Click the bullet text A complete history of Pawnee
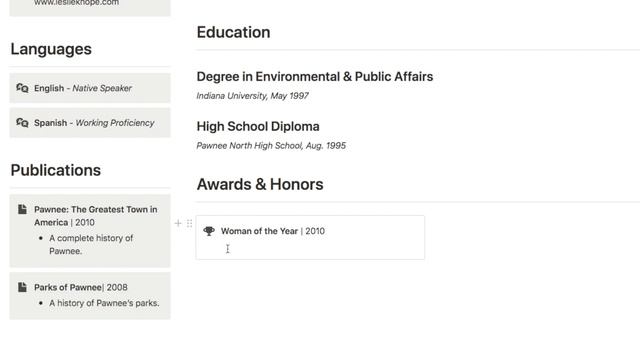 point(91,244)
